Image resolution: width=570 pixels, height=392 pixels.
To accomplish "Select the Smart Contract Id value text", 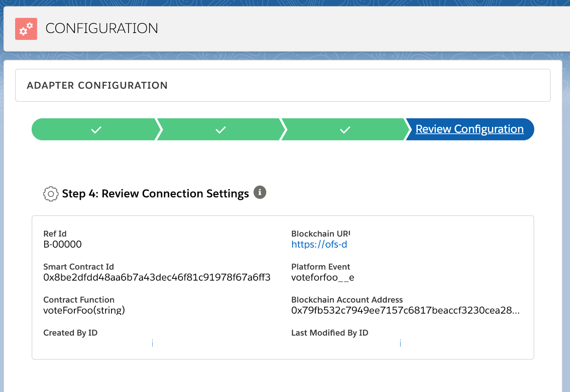I will (x=157, y=277).
